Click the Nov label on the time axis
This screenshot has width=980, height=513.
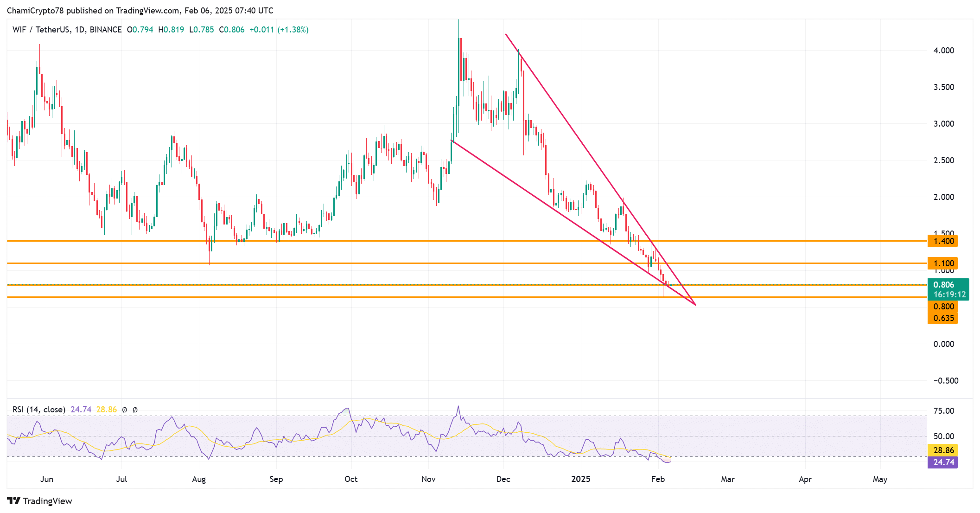428,479
